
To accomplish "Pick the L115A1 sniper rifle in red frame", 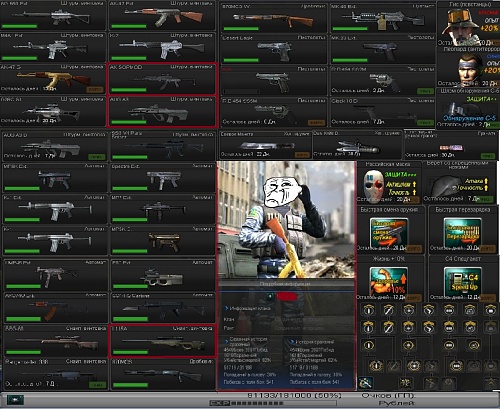I will coord(163,341).
